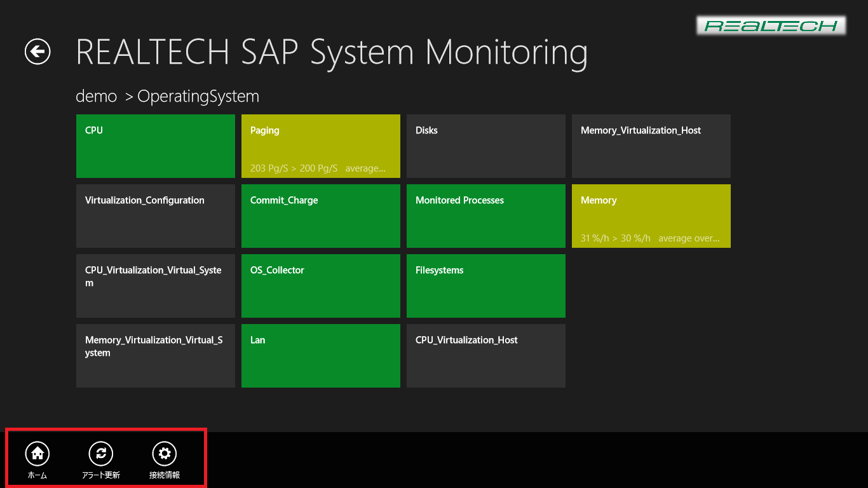Open the Monitored Processes tile
Viewport: 868px width, 488px height.
pyautogui.click(x=486, y=216)
